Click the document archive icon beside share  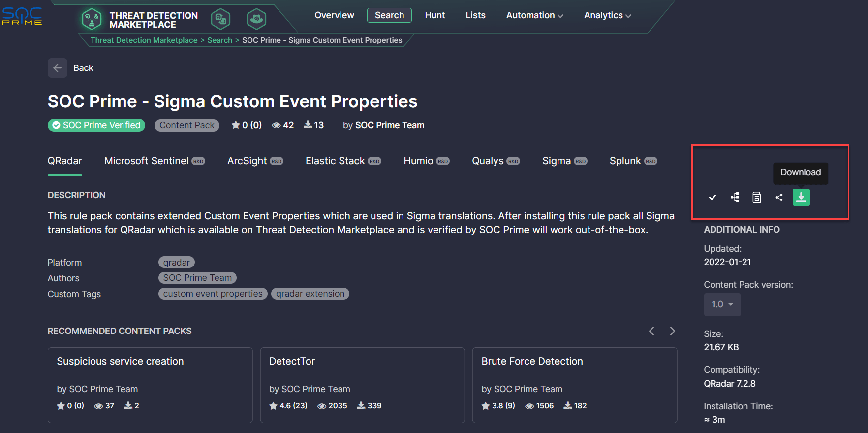pos(757,198)
